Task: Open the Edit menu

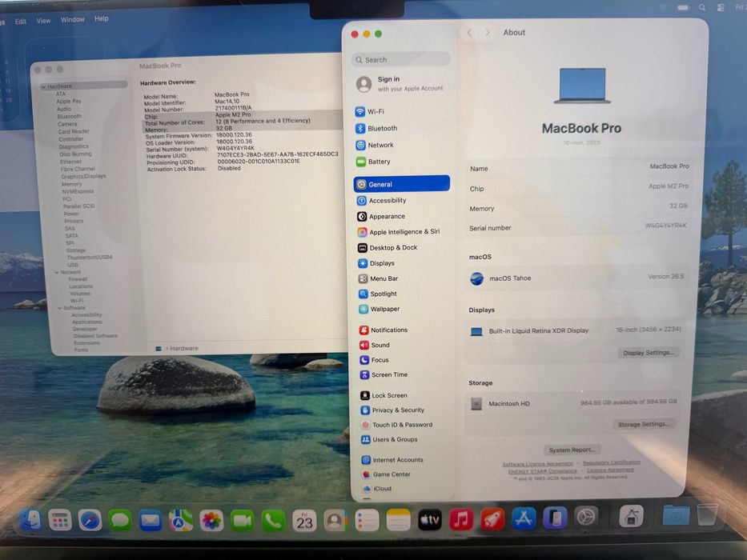Action: (21, 22)
